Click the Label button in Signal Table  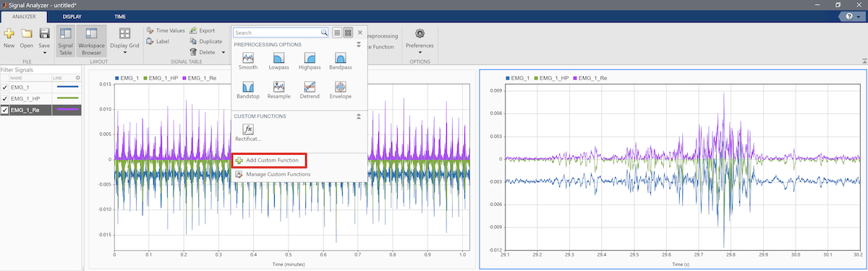tap(157, 41)
